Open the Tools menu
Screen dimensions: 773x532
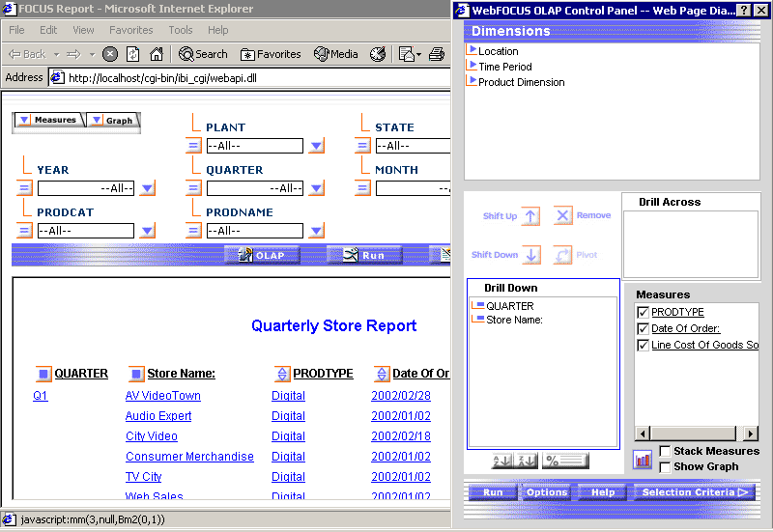(181, 30)
